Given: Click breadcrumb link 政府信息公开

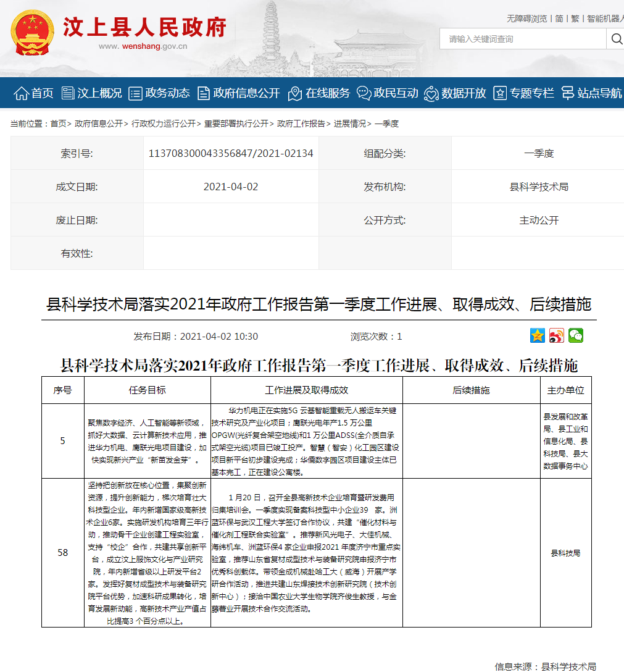Looking at the screenshot, I should click(99, 124).
